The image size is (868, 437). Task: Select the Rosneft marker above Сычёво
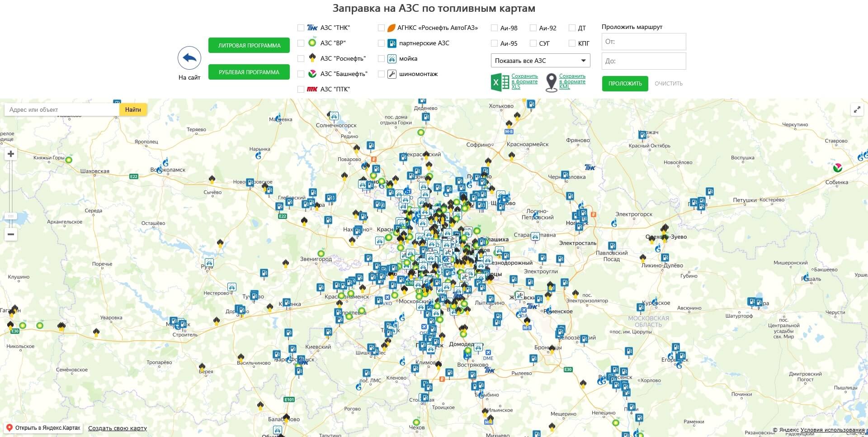(212, 180)
